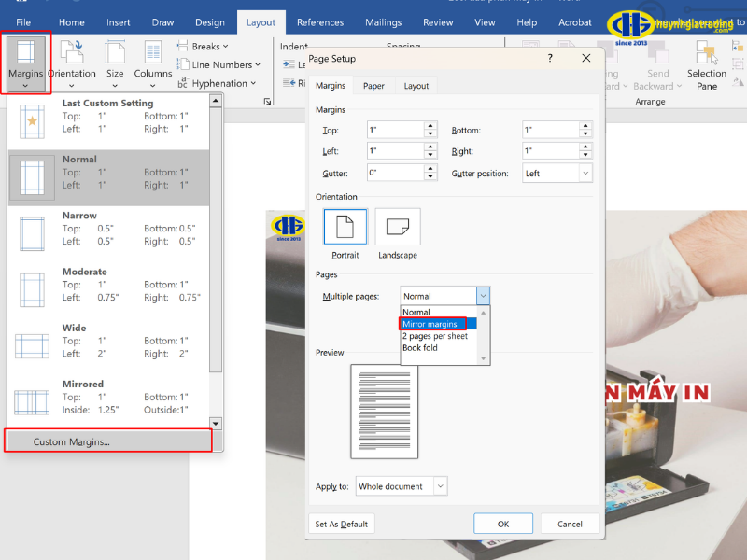
Task: Increase the Top margin with its up stepper
Action: coord(430,125)
